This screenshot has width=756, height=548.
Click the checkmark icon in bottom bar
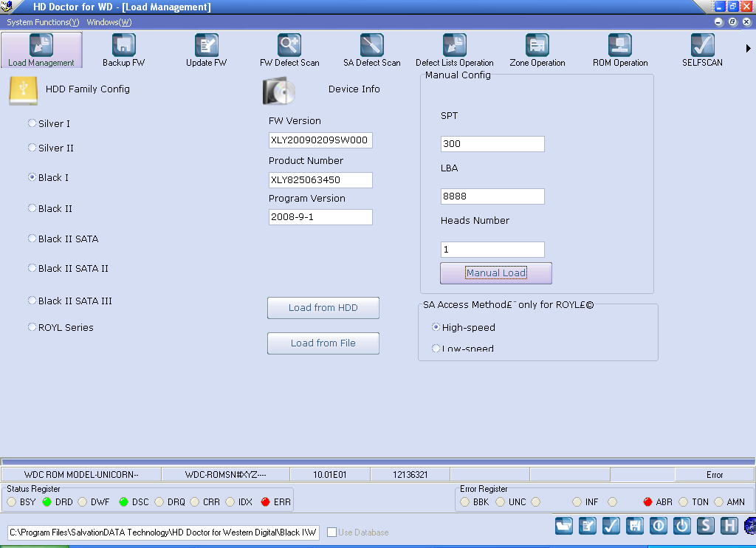point(611,525)
